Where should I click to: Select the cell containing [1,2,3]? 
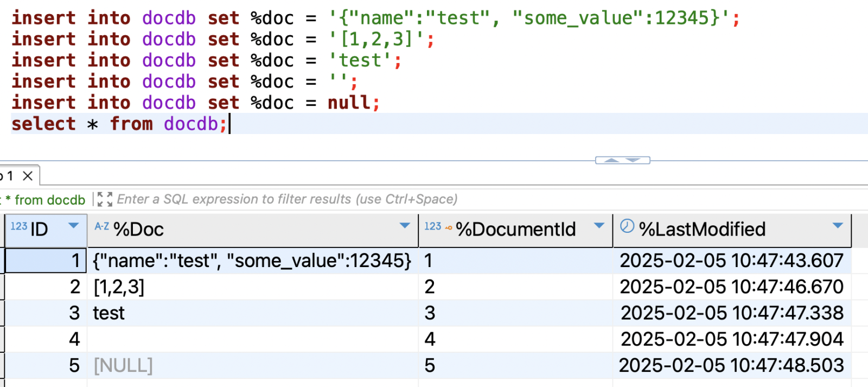(x=119, y=287)
